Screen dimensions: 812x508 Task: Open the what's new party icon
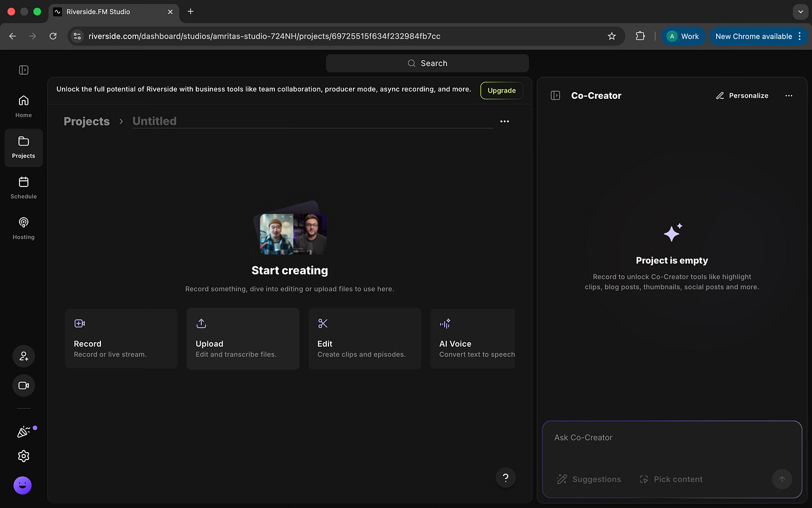[x=23, y=432]
